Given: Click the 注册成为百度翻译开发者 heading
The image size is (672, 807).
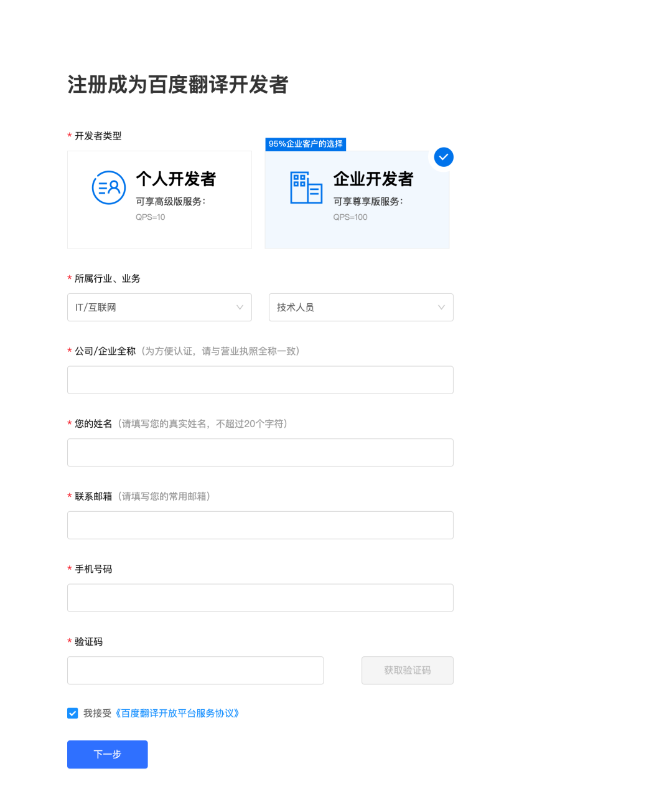Looking at the screenshot, I should tap(178, 85).
